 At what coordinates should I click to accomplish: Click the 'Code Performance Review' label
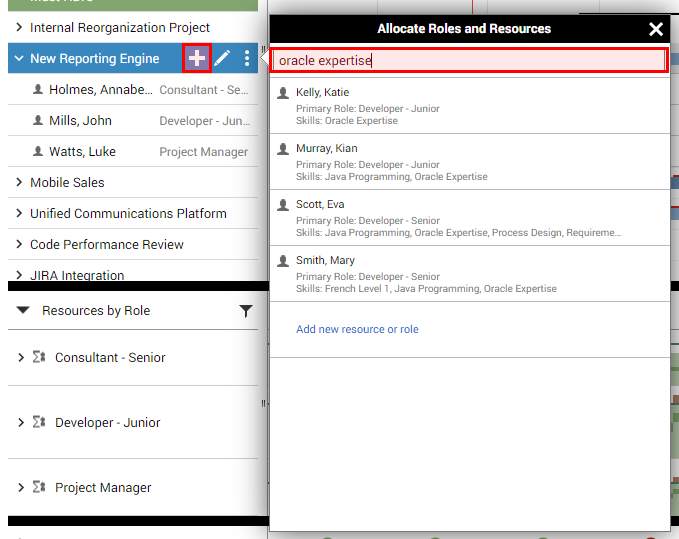click(107, 245)
